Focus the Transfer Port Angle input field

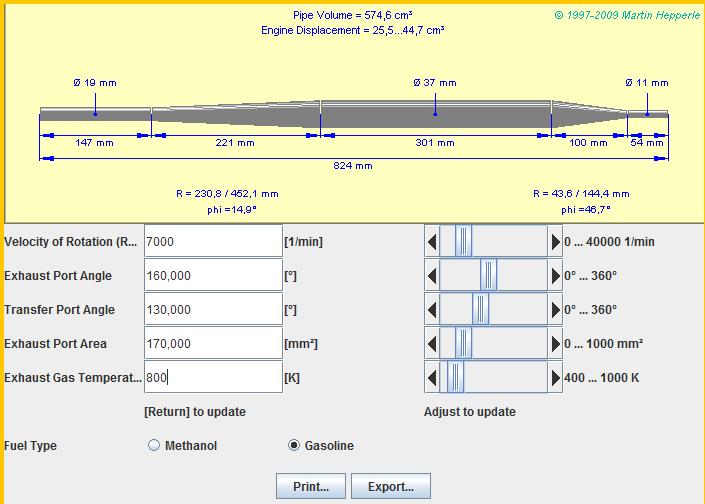click(213, 310)
